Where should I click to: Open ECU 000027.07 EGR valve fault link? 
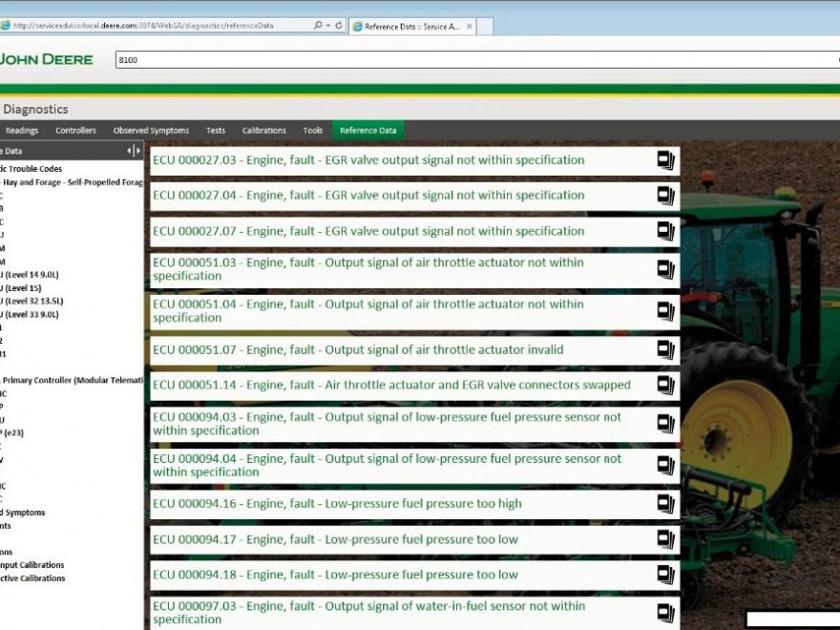368,231
